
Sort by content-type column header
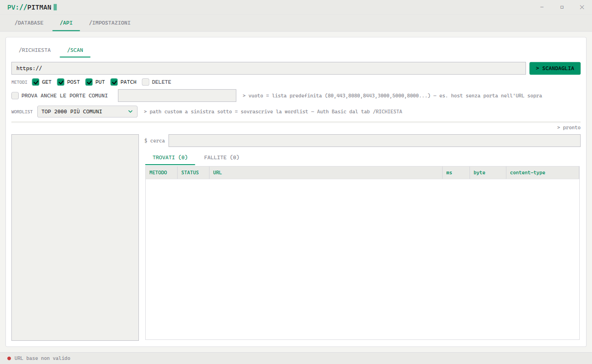(542, 173)
